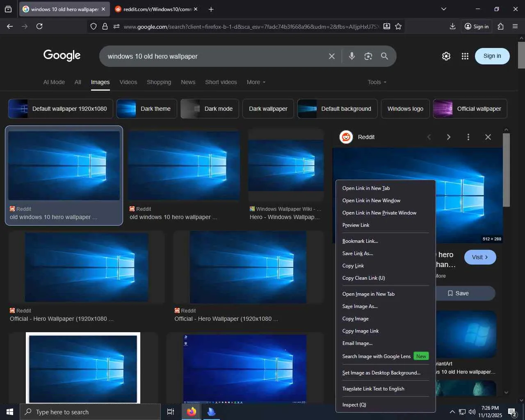The height and width of the screenshot is (420, 525).
Task: Open Task View on the taskbar
Action: click(x=171, y=412)
